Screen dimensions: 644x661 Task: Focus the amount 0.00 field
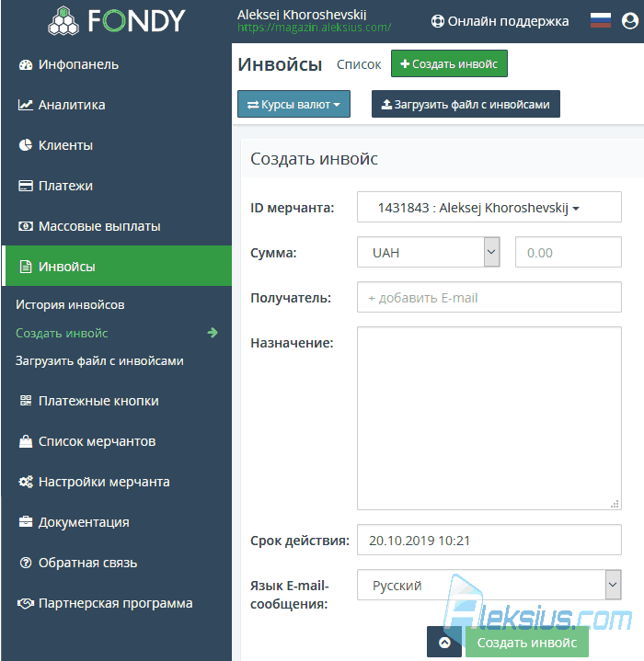pos(568,252)
